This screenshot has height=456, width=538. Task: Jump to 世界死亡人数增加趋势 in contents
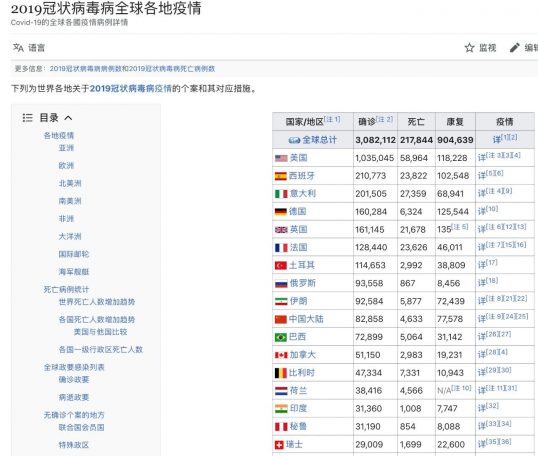97,302
